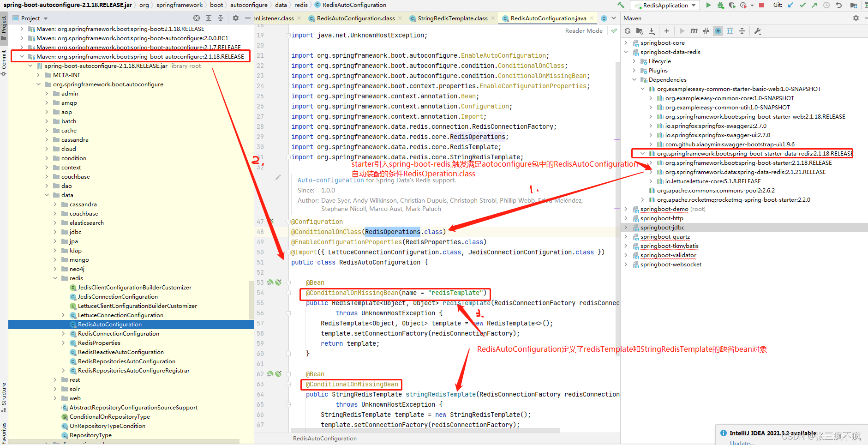Click the autoconfigure breadcrumb segment
The image size is (868, 445).
click(249, 5)
